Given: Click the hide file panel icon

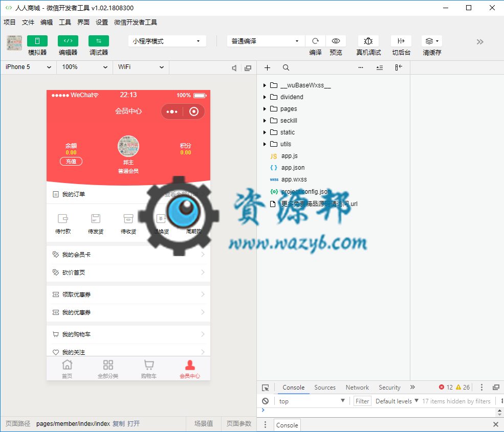Looking at the screenshot, I should click(x=399, y=67).
